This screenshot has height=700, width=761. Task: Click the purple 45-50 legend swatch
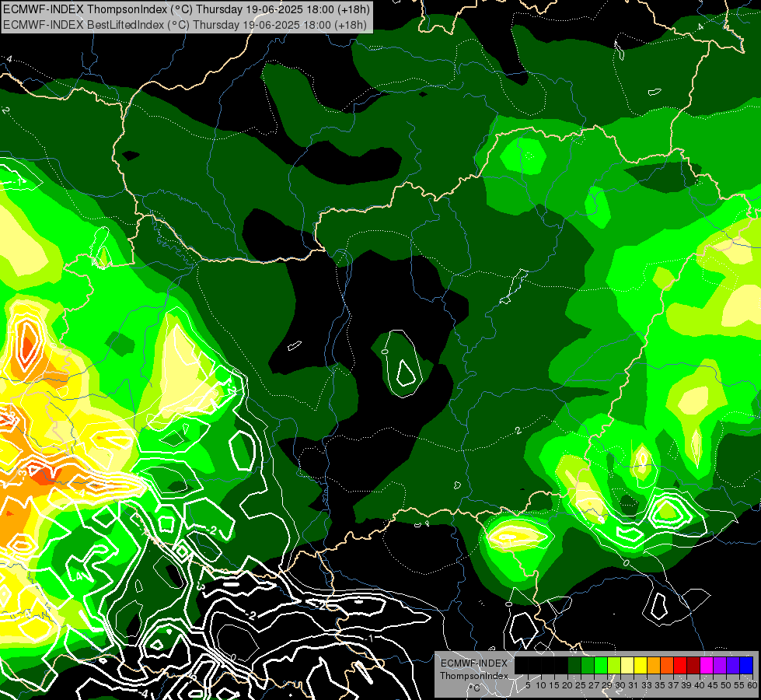(720, 665)
